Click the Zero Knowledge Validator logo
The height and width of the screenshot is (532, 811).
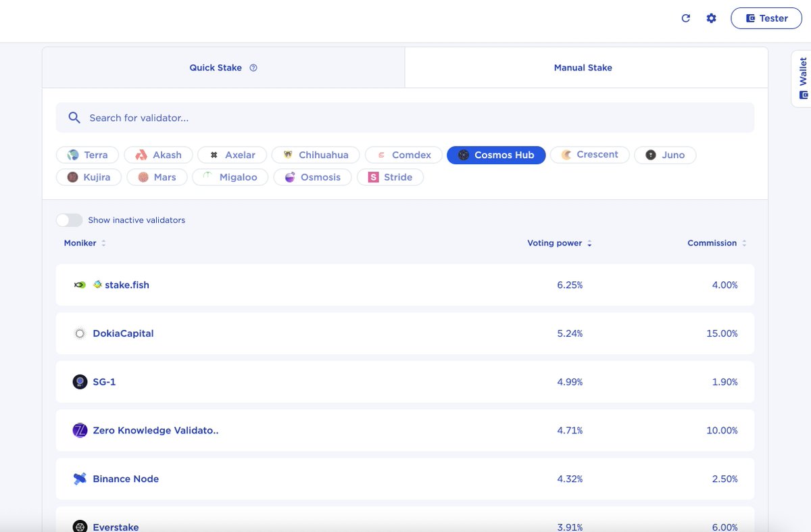click(x=80, y=431)
